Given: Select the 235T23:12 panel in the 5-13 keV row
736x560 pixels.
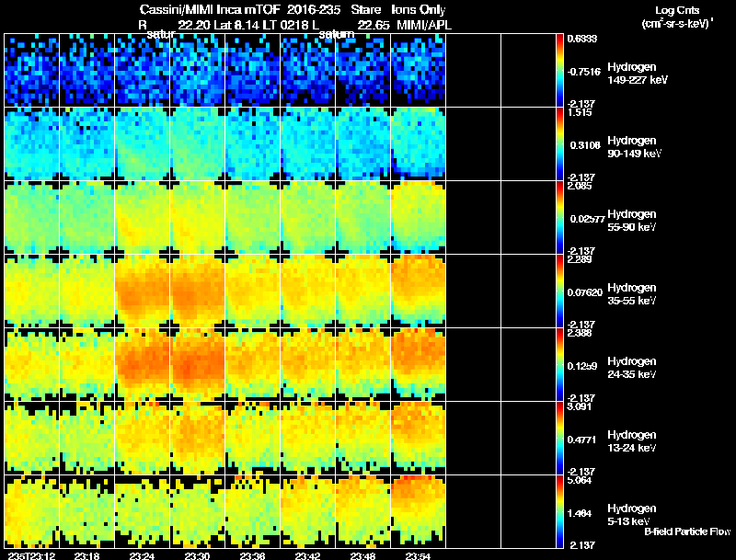Looking at the screenshot, I should pyautogui.click(x=32, y=512).
